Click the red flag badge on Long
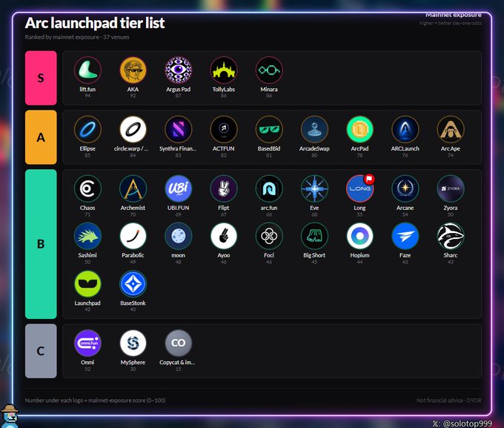The image size is (504, 428). tap(369, 179)
